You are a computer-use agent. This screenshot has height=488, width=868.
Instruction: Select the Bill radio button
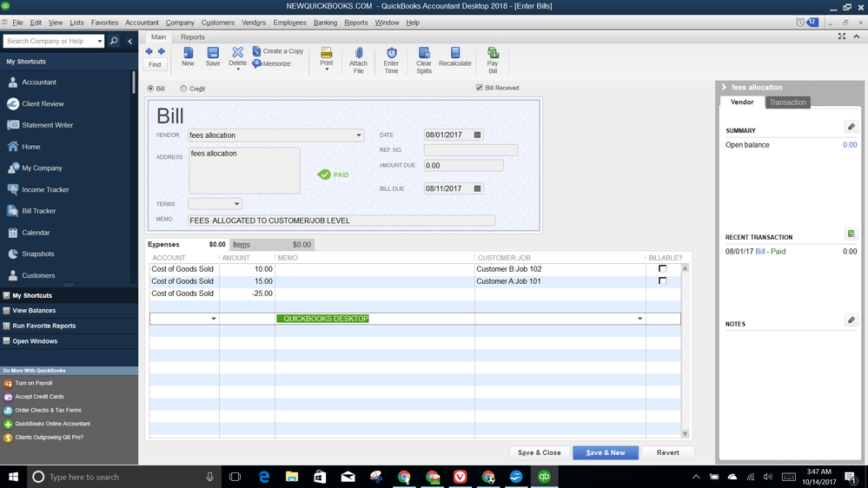[150, 89]
